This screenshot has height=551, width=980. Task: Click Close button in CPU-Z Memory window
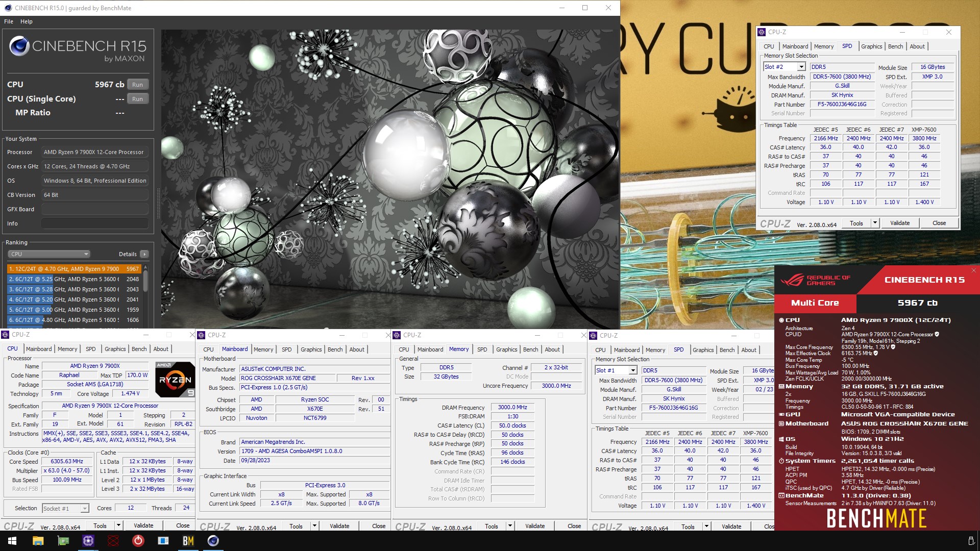[x=574, y=526]
